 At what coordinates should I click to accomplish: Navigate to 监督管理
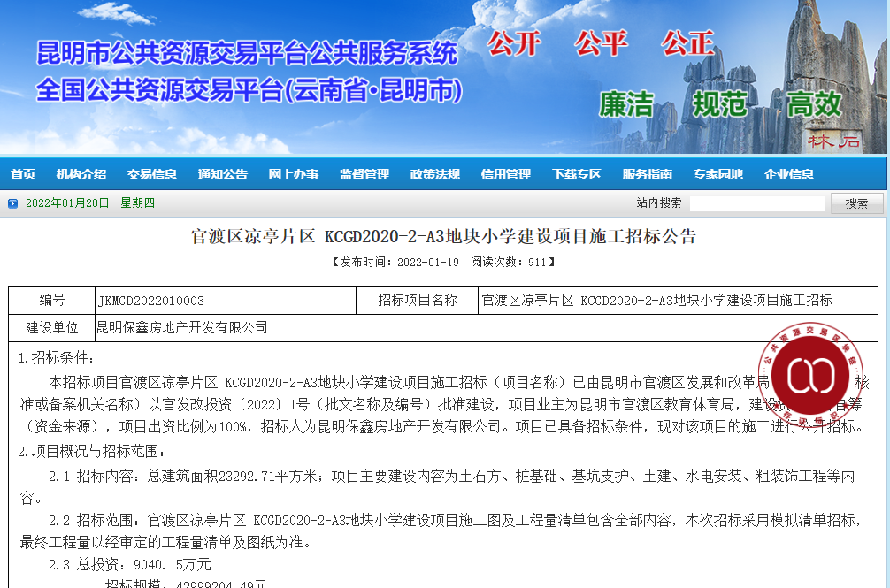tap(364, 174)
